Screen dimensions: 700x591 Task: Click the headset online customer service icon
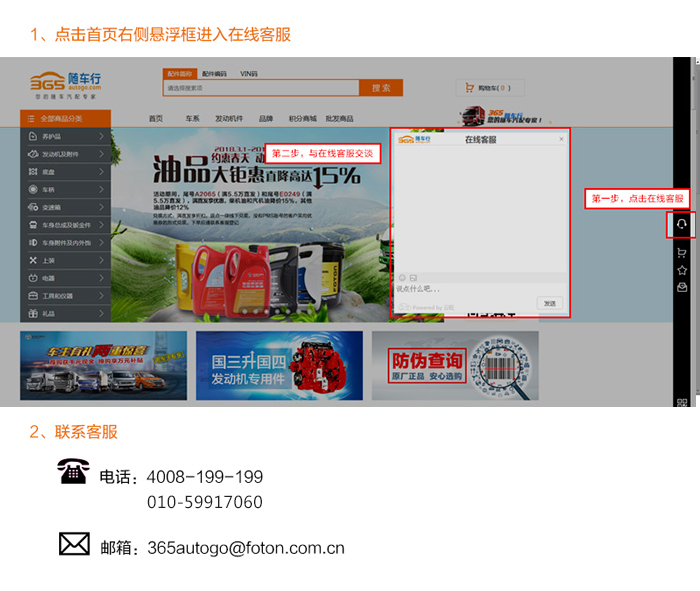(681, 224)
